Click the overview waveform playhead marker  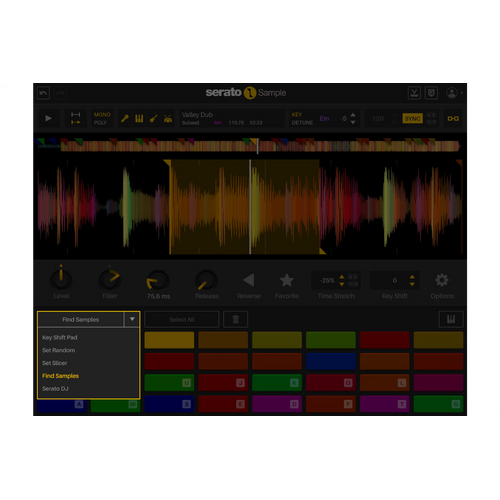(x=257, y=146)
